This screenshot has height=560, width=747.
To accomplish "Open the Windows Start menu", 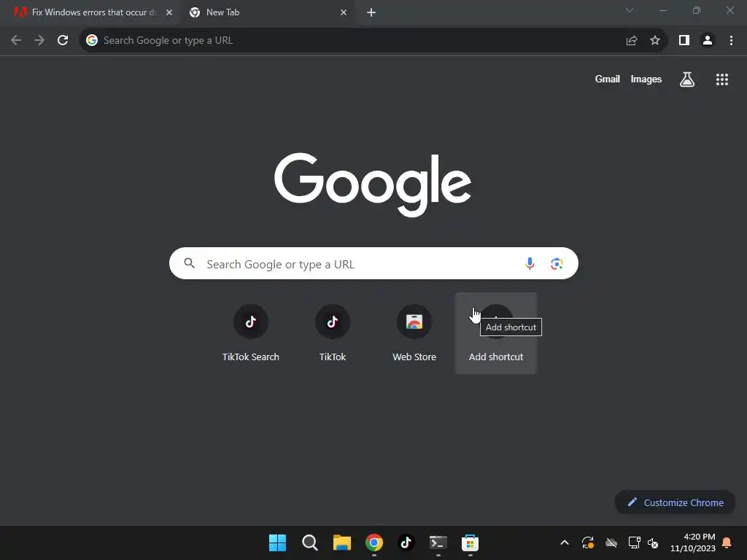I will click(x=277, y=542).
